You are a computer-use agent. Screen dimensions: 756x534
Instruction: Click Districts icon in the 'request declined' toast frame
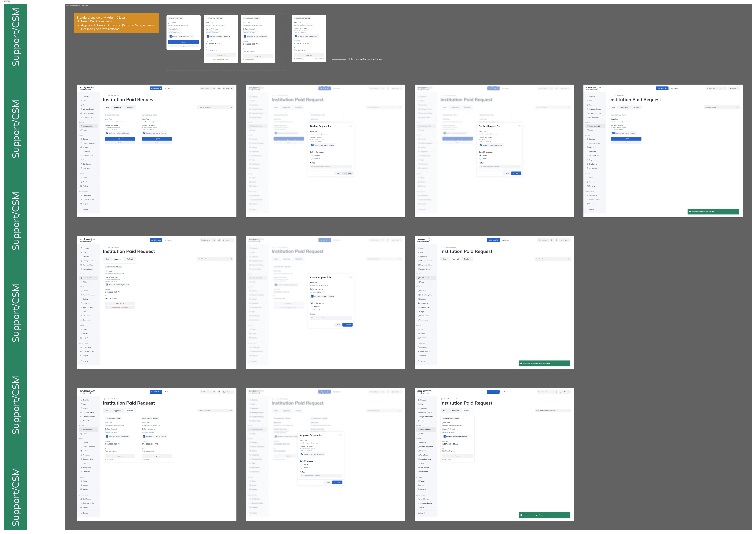coord(588,97)
